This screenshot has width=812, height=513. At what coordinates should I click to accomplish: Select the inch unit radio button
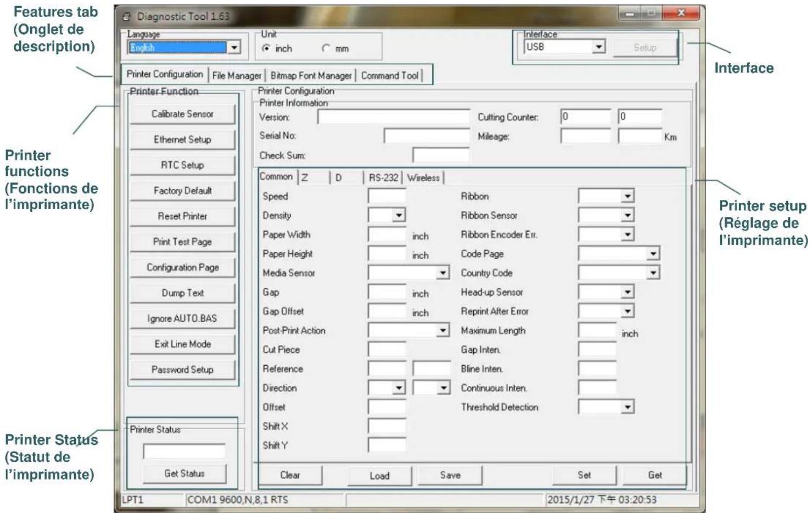click(x=266, y=48)
